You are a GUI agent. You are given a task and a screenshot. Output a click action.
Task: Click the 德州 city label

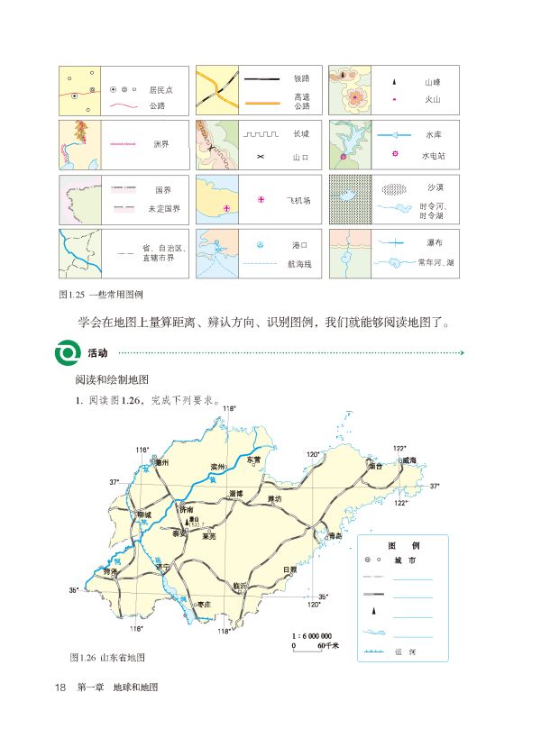[x=162, y=462]
